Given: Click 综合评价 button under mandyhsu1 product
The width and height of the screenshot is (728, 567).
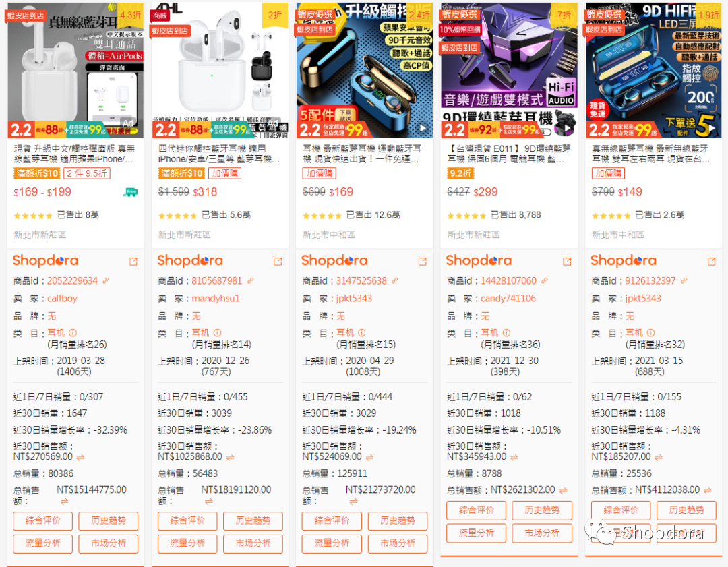Looking at the screenshot, I should click(x=187, y=520).
